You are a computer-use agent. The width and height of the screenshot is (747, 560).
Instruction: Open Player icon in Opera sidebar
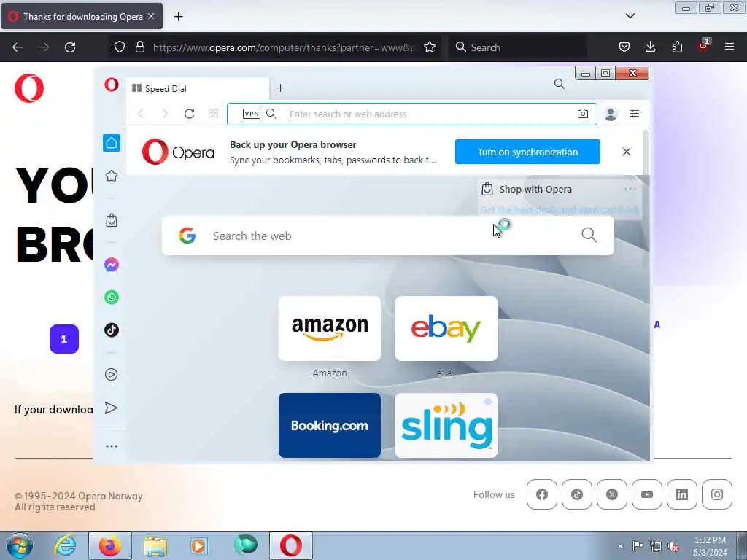pyautogui.click(x=112, y=374)
